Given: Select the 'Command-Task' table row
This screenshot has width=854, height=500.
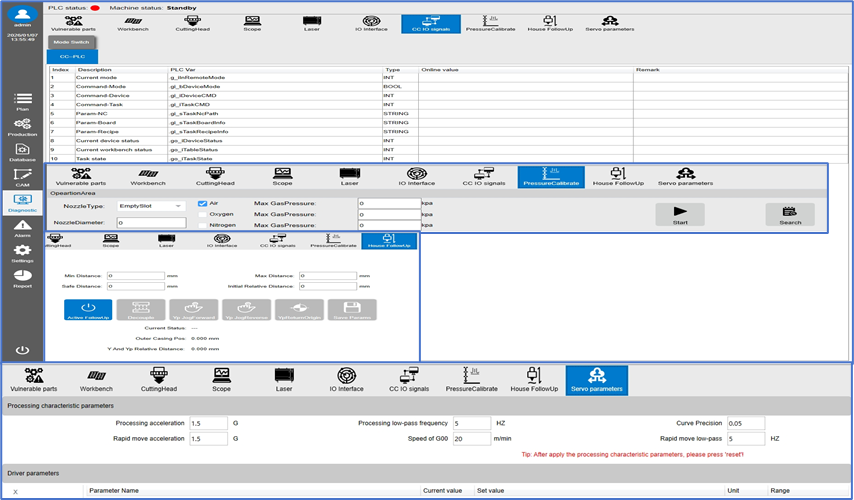Looking at the screenshot, I should pyautogui.click(x=449, y=105).
